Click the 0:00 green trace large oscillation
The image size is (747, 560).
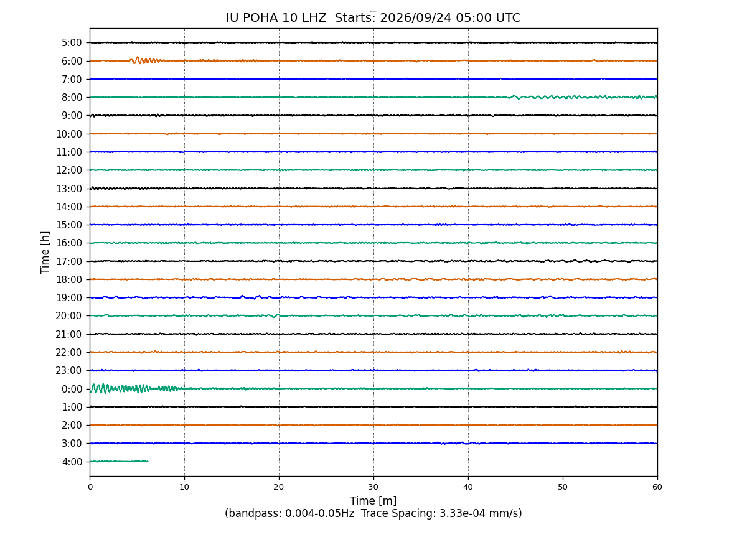pyautogui.click(x=134, y=388)
